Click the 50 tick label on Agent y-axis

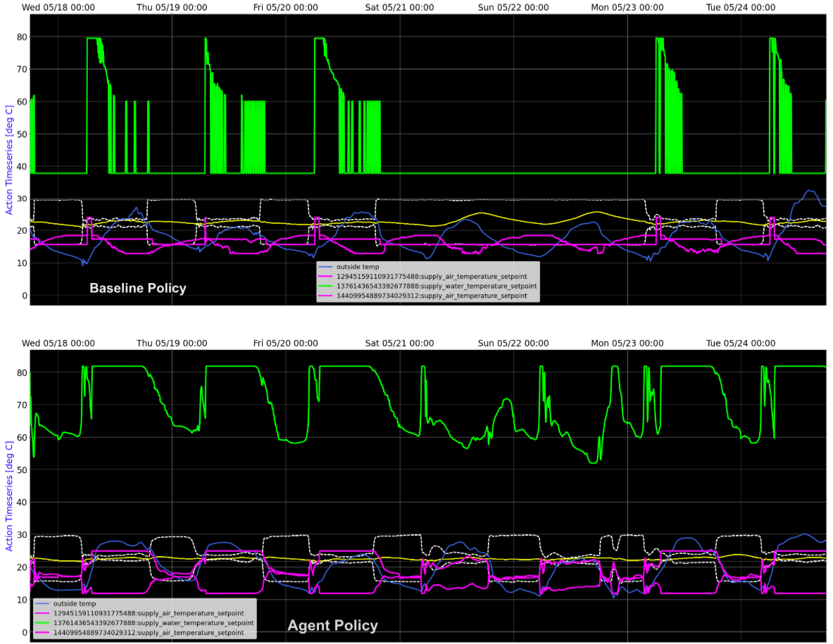(22, 469)
